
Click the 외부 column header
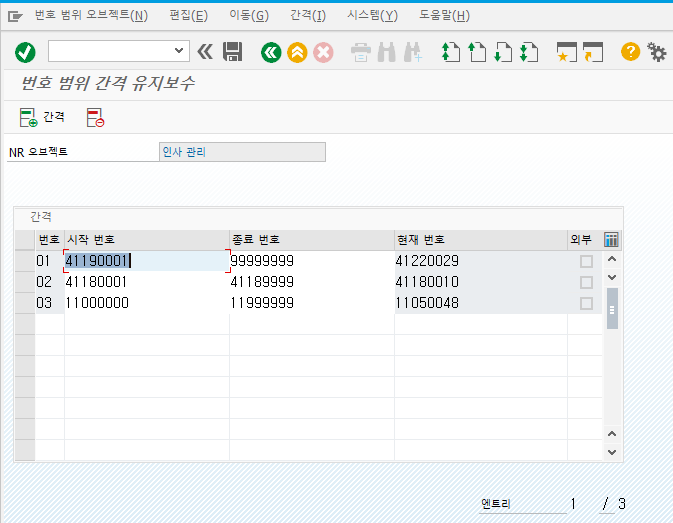(585, 239)
